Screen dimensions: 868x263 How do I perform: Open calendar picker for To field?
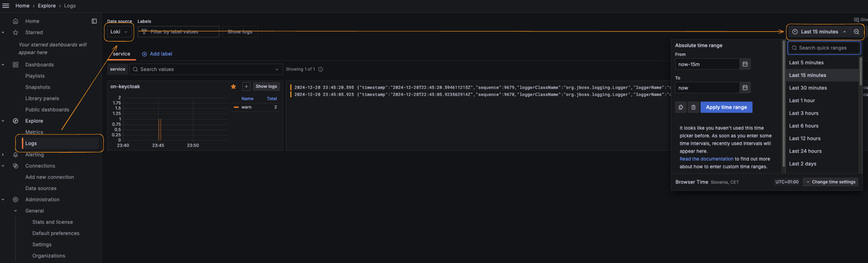click(745, 88)
